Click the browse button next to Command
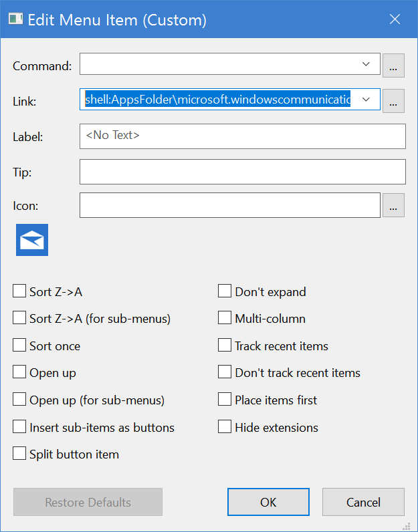The width and height of the screenshot is (418, 532). coord(394,65)
